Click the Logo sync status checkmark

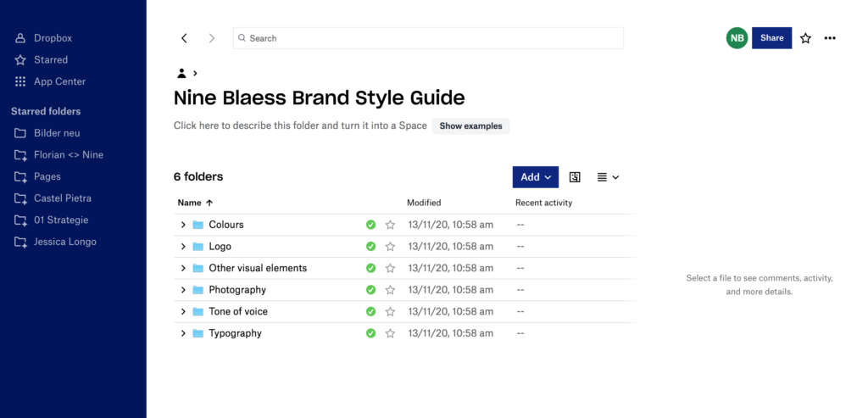click(x=371, y=247)
